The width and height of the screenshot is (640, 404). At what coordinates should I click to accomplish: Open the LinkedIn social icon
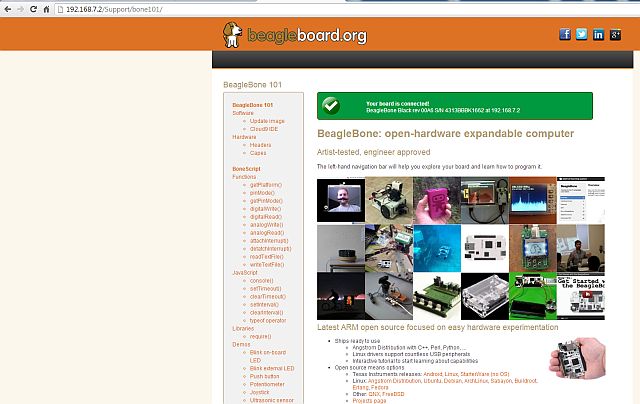pyautogui.click(x=598, y=34)
